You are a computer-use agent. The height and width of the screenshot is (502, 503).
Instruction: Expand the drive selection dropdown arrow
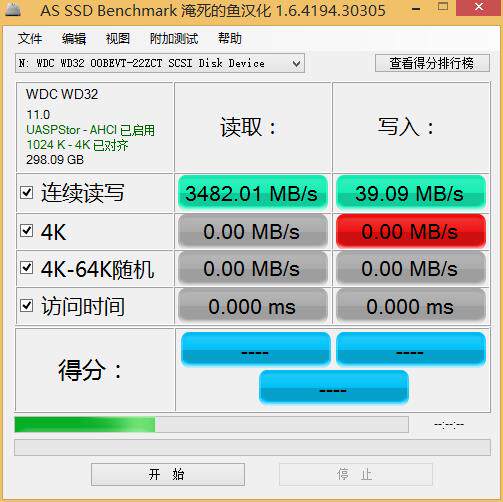click(296, 63)
